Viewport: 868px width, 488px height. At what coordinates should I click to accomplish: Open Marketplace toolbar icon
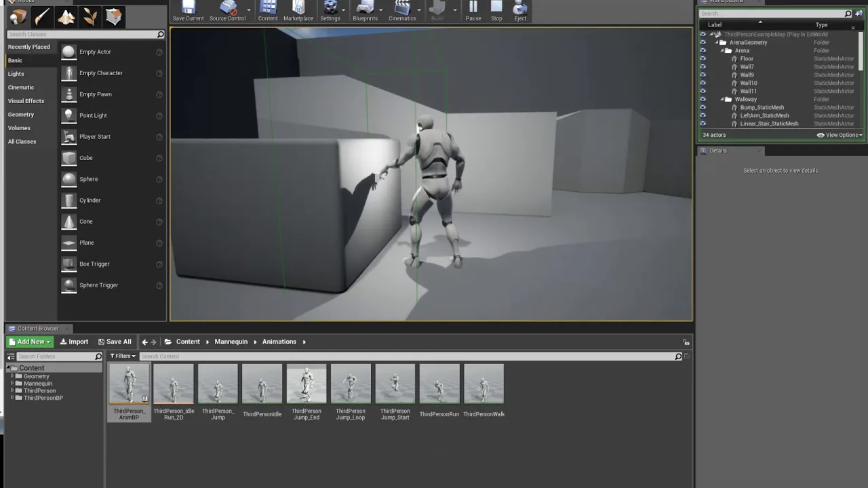[298, 12]
